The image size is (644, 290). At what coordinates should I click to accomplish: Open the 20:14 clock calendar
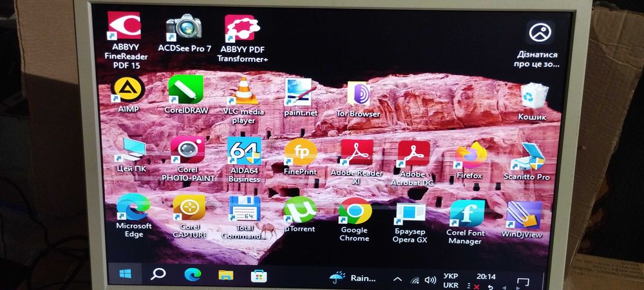[x=486, y=277]
